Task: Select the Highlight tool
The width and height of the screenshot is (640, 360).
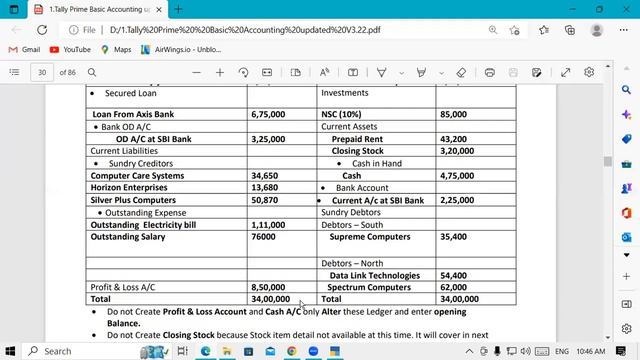Action: coord(421,72)
